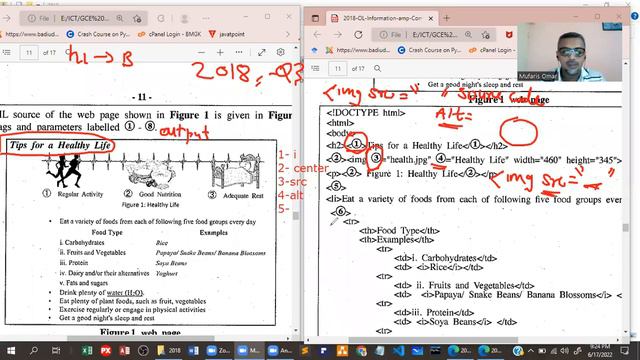The image size is (640, 360).
Task: Refresh page in right browser window
Action: [x=358, y=35]
